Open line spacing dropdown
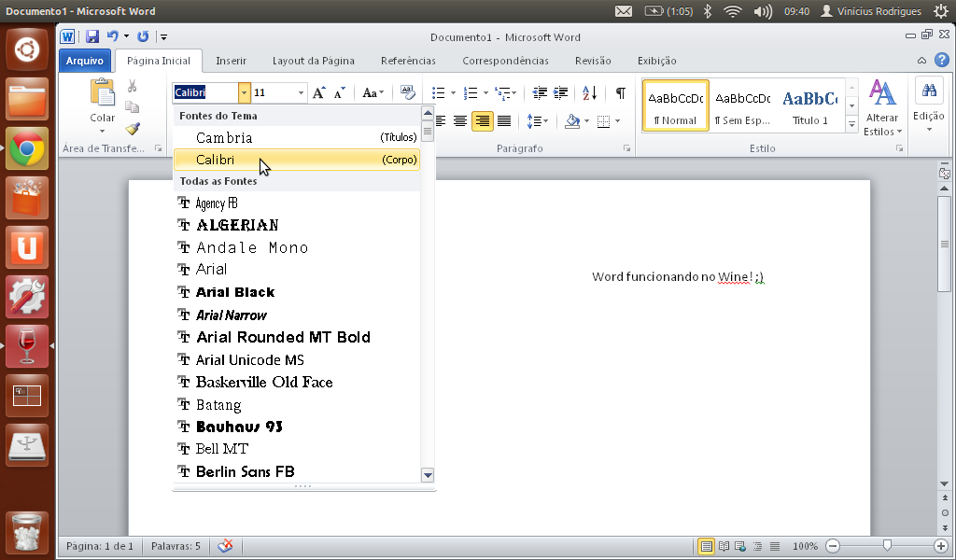Screen dimensions: 956x560 (x=537, y=121)
